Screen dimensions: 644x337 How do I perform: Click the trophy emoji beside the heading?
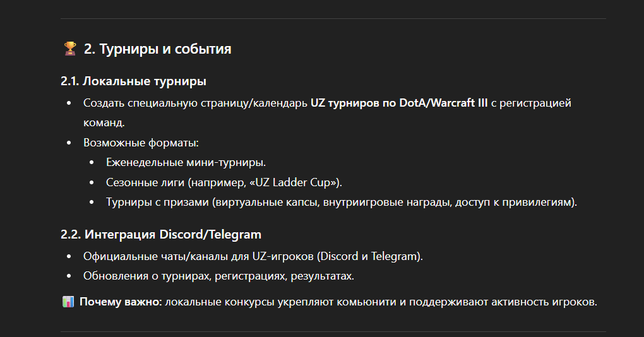coord(69,49)
